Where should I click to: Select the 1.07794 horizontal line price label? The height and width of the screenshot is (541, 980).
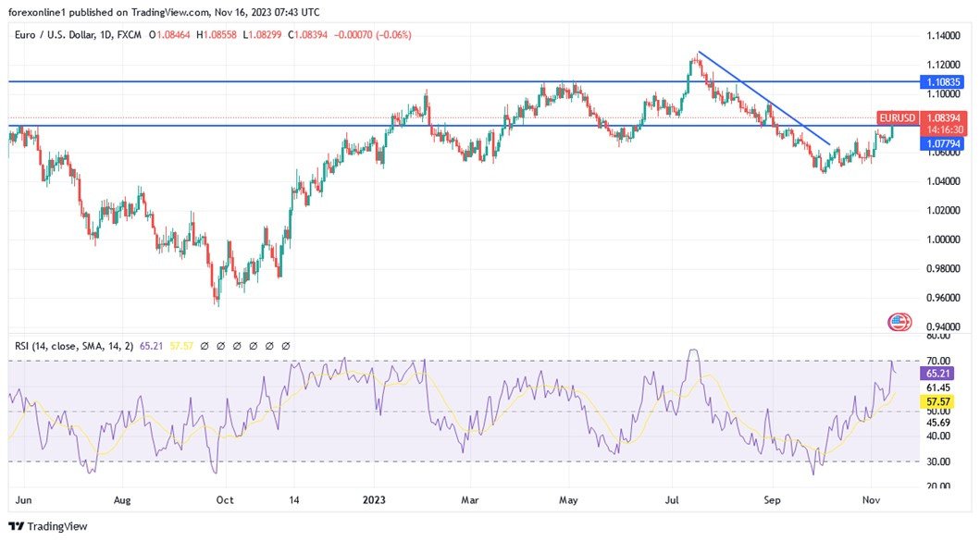click(944, 144)
